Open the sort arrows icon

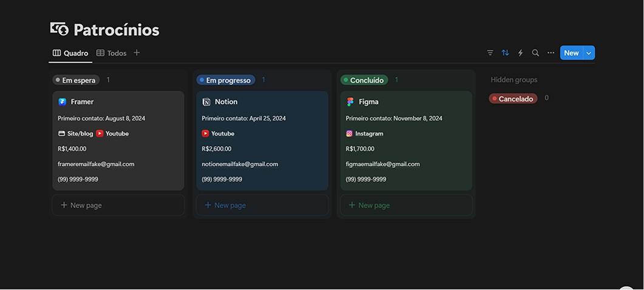(505, 53)
